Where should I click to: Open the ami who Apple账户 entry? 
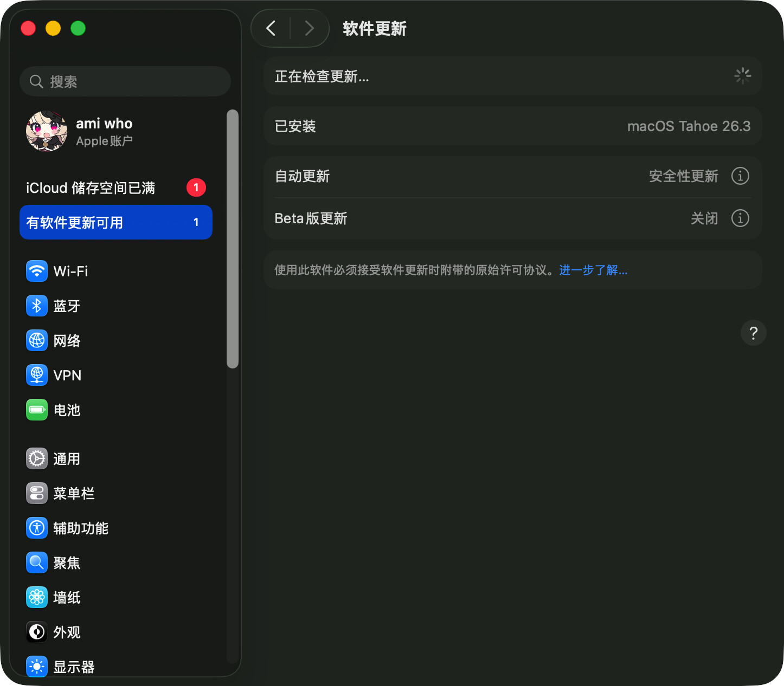click(116, 132)
